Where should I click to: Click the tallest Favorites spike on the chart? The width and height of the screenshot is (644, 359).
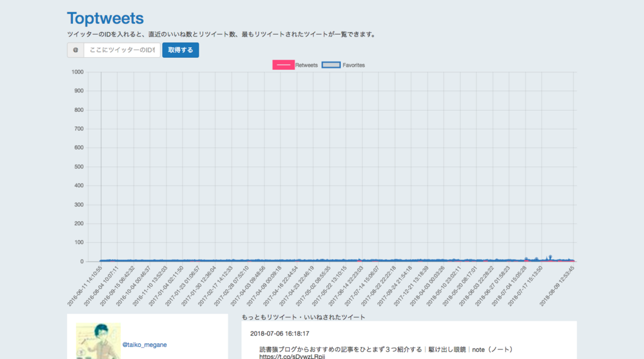pos(550,257)
